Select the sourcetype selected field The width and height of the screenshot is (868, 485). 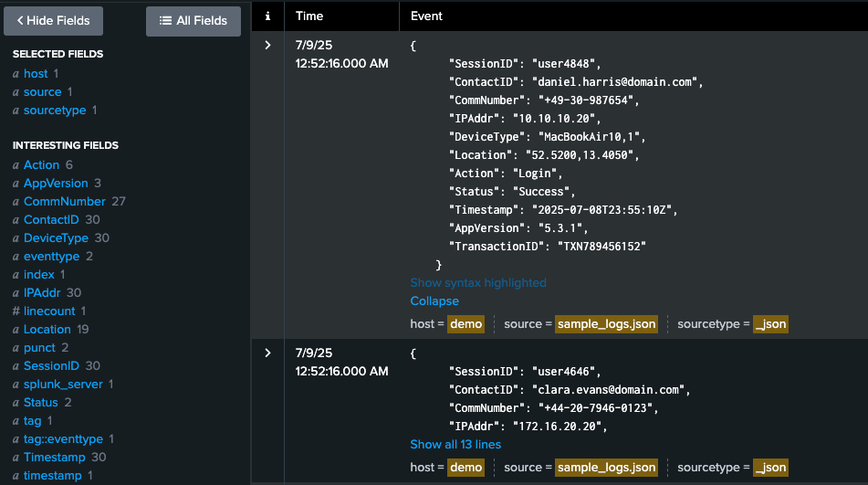click(x=55, y=111)
